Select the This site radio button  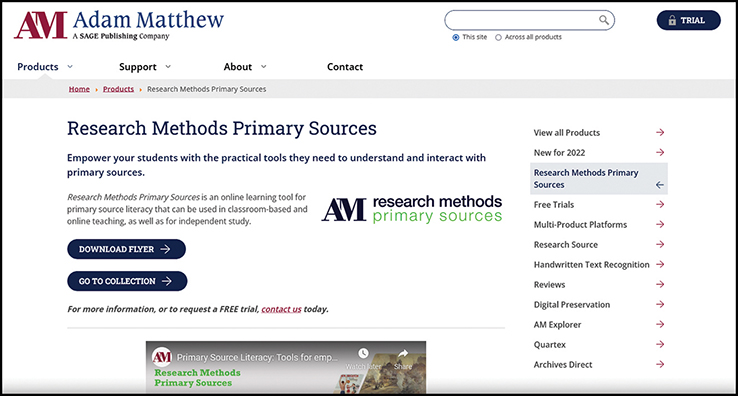[456, 37]
